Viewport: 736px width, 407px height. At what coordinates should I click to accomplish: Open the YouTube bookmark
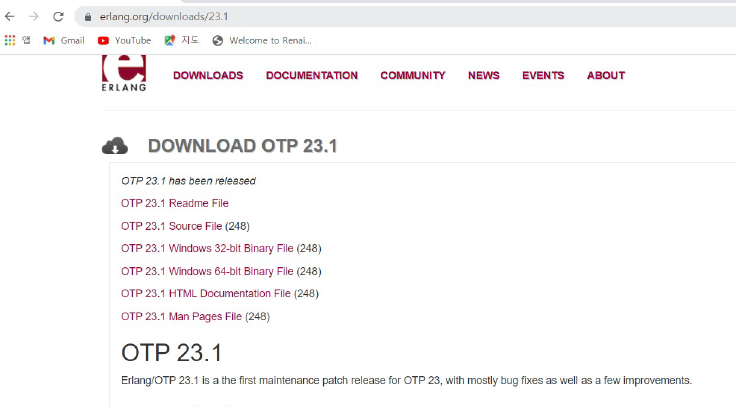point(124,40)
